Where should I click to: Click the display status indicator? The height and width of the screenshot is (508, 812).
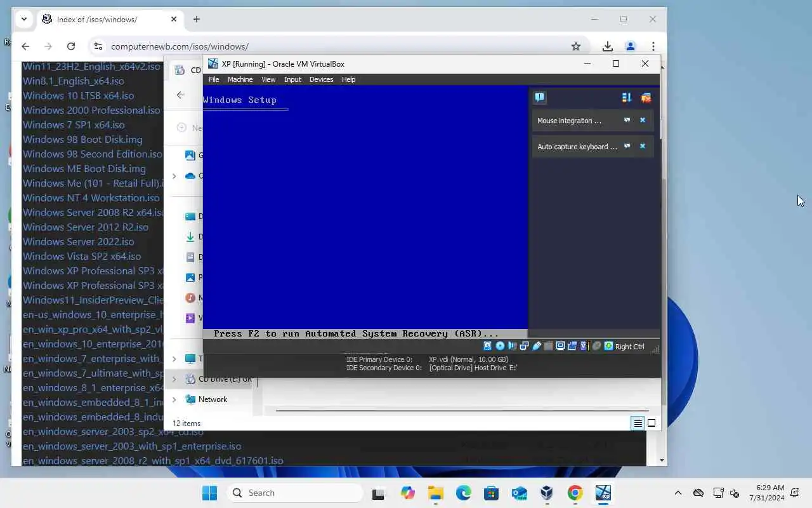[561, 346]
